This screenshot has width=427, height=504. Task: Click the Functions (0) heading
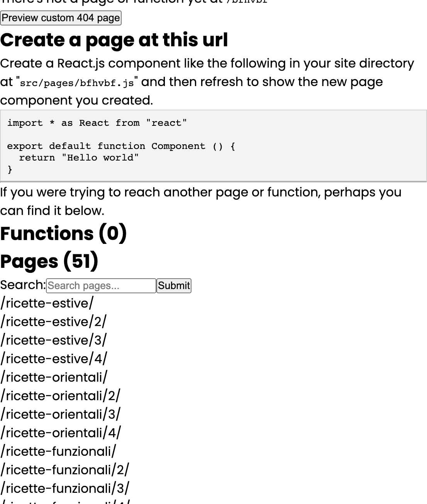(63, 233)
